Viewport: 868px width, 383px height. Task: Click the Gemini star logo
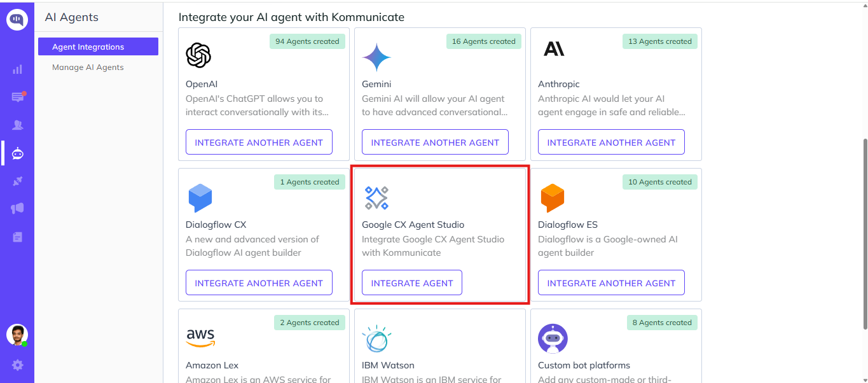click(376, 58)
